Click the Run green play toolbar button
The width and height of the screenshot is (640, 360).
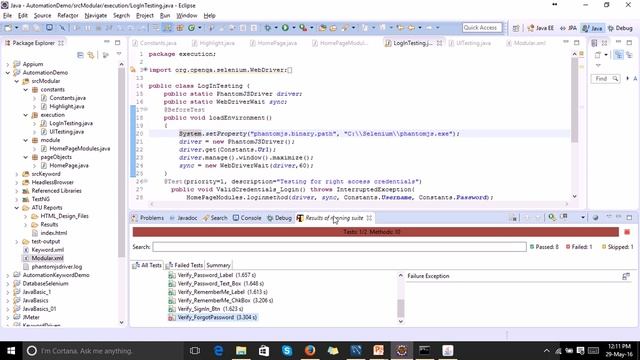coord(285,28)
